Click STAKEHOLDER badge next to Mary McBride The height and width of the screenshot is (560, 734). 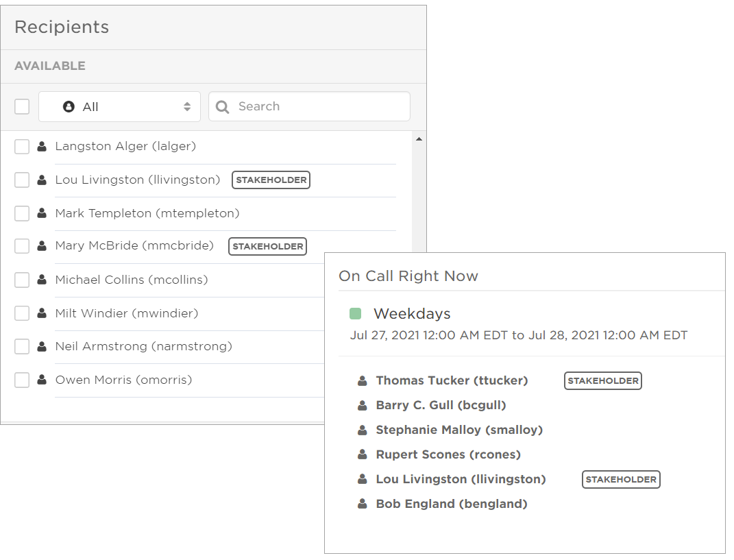coord(268,246)
